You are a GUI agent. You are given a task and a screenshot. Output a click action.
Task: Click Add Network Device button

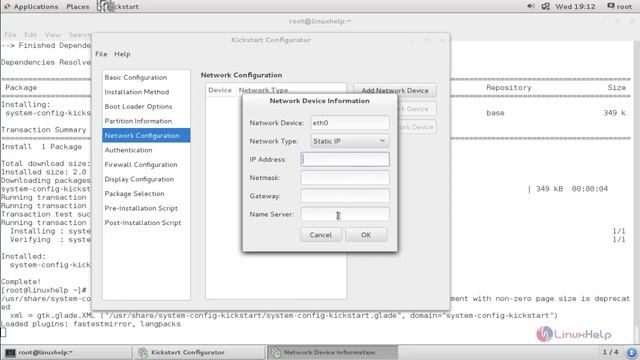pyautogui.click(x=395, y=90)
